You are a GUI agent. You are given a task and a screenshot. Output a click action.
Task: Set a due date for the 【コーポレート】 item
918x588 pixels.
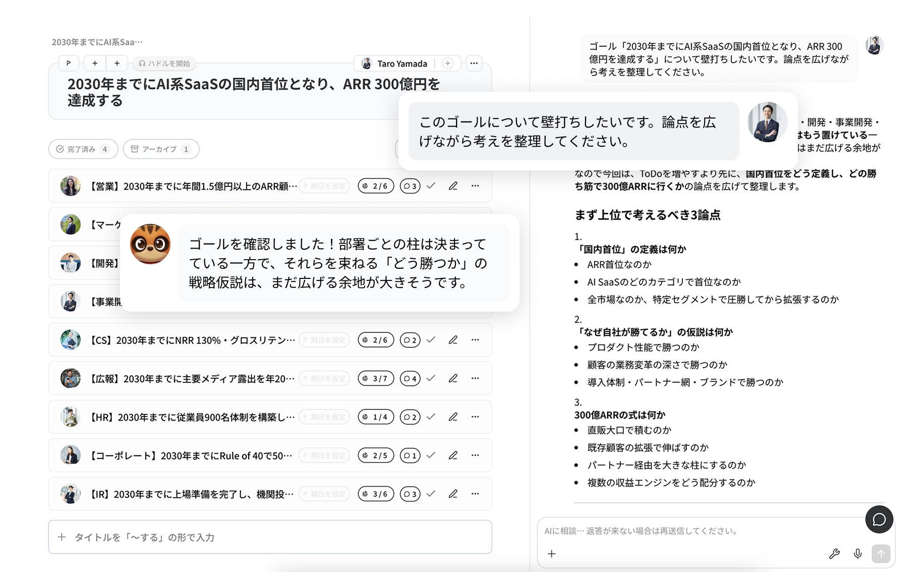coord(324,455)
